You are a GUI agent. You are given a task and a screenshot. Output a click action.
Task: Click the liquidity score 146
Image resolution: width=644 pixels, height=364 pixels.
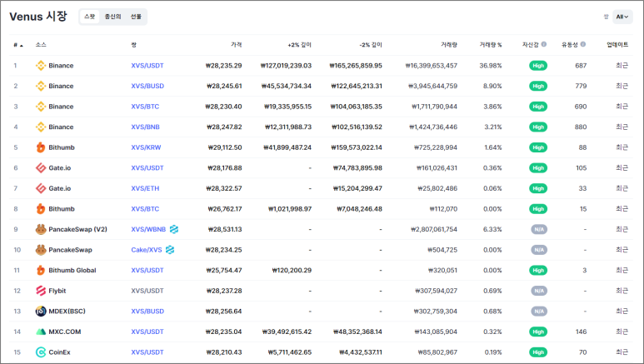point(582,332)
